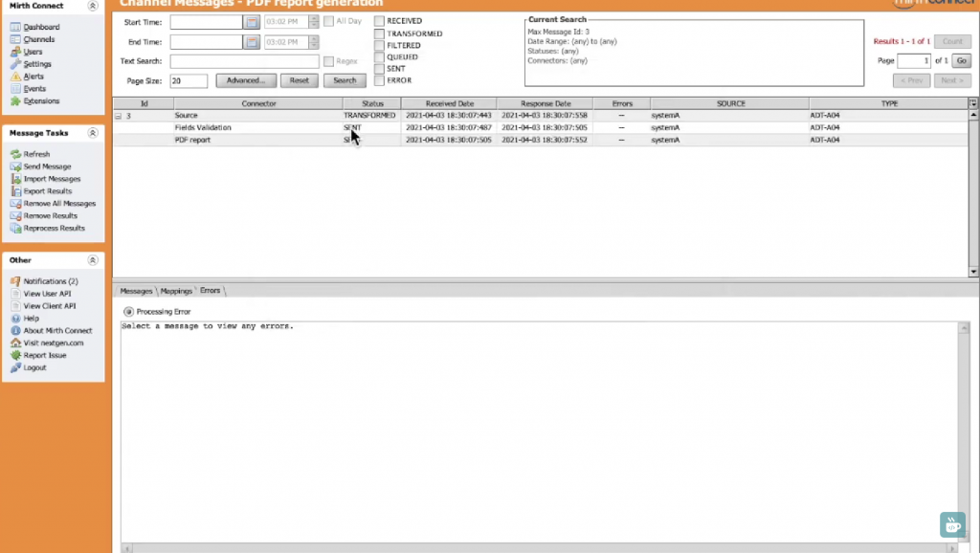Click the About Mirth Connect icon

pos(15,330)
